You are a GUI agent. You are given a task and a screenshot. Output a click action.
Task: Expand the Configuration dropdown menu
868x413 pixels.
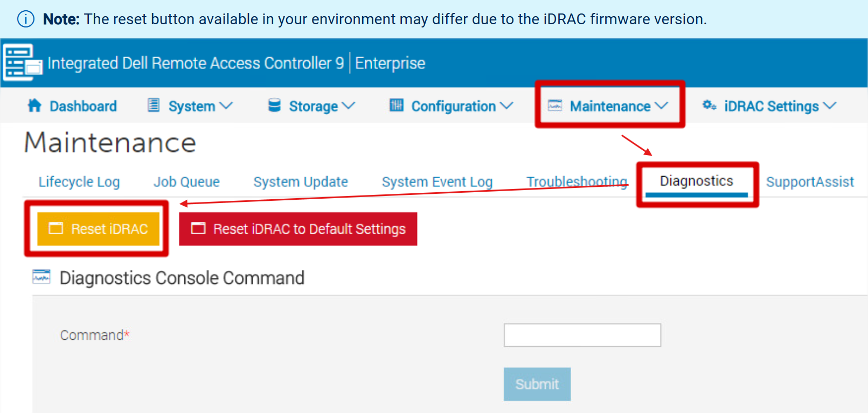pos(506,106)
